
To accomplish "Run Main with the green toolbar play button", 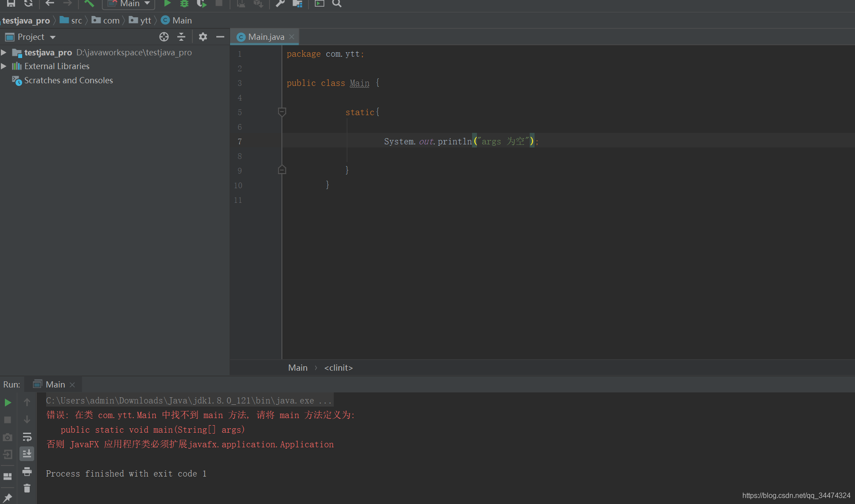I will 167,3.
